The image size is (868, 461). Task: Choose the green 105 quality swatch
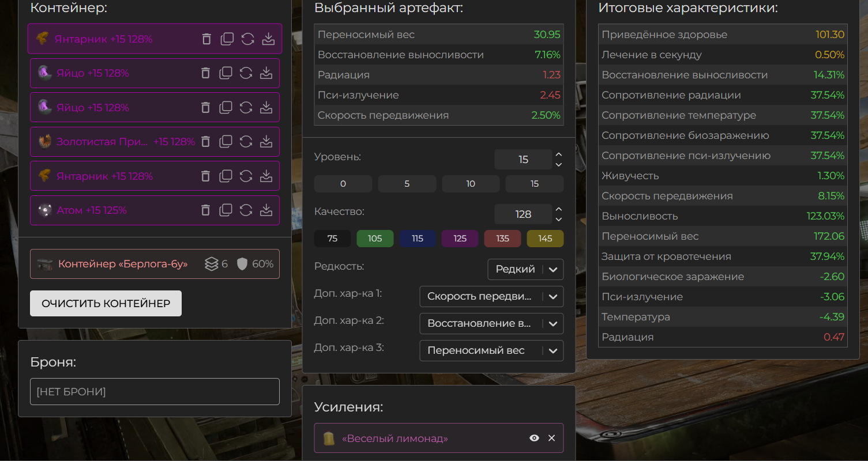click(375, 239)
